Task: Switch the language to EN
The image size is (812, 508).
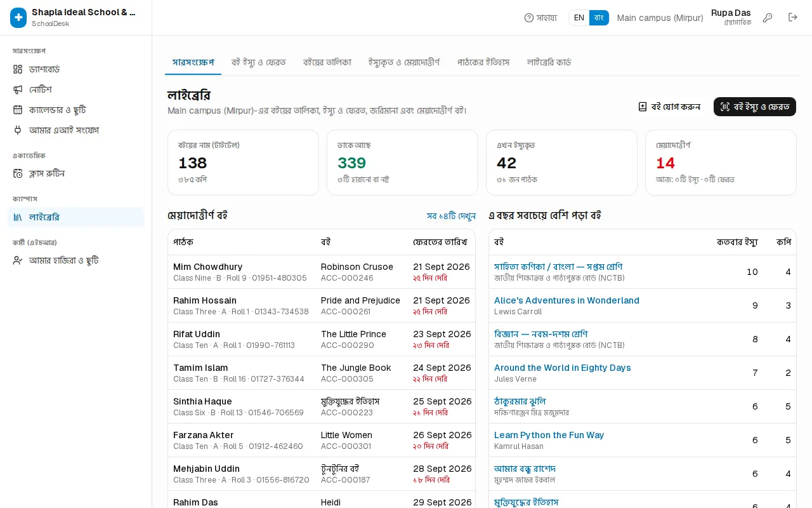Action: tap(579, 18)
